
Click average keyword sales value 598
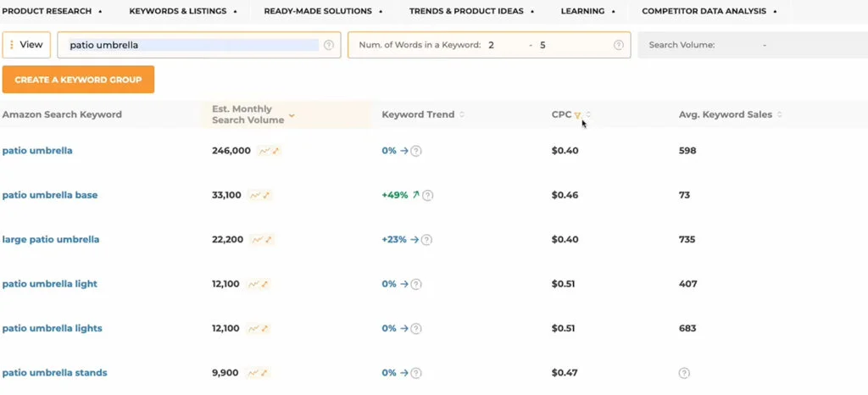pos(687,151)
